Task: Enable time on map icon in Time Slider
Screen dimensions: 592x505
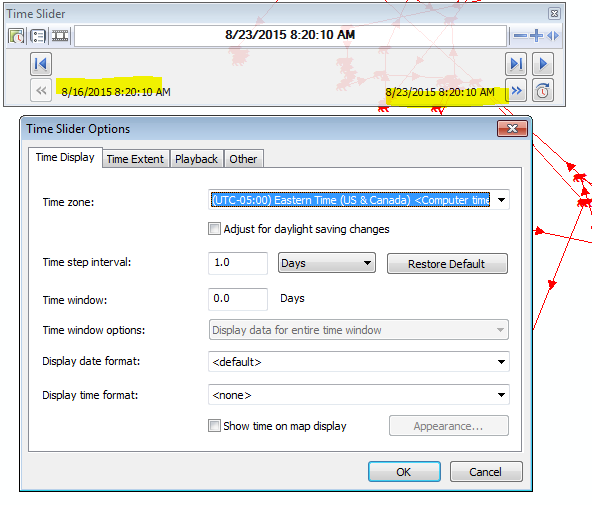Action: point(16,36)
